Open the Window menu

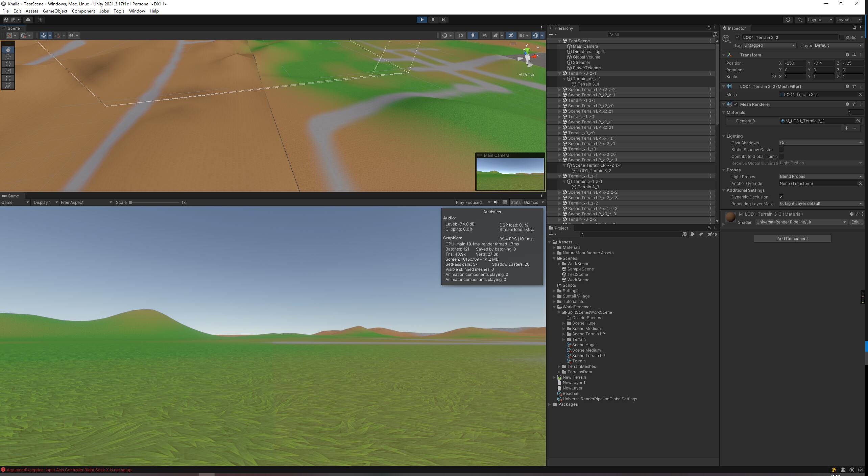point(137,11)
